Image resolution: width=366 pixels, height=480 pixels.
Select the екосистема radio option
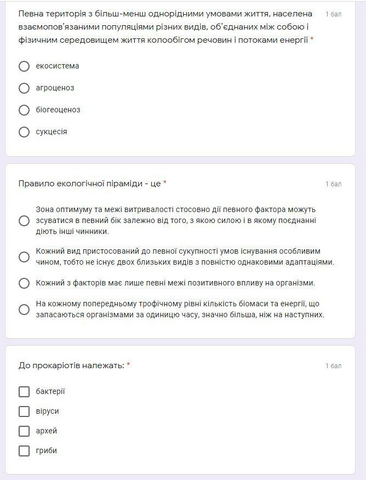[24, 66]
